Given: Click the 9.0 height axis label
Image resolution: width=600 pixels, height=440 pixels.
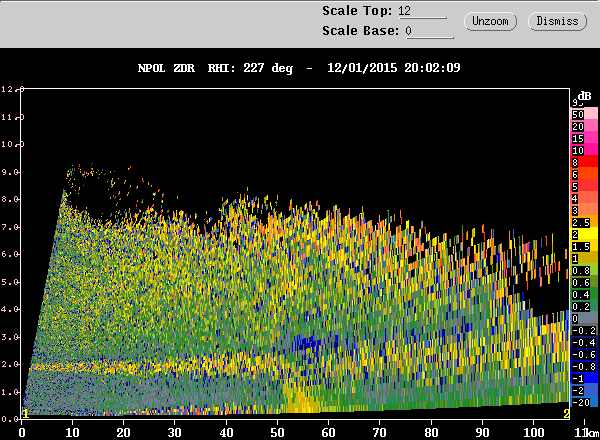Looking at the screenshot, I should point(10,172).
